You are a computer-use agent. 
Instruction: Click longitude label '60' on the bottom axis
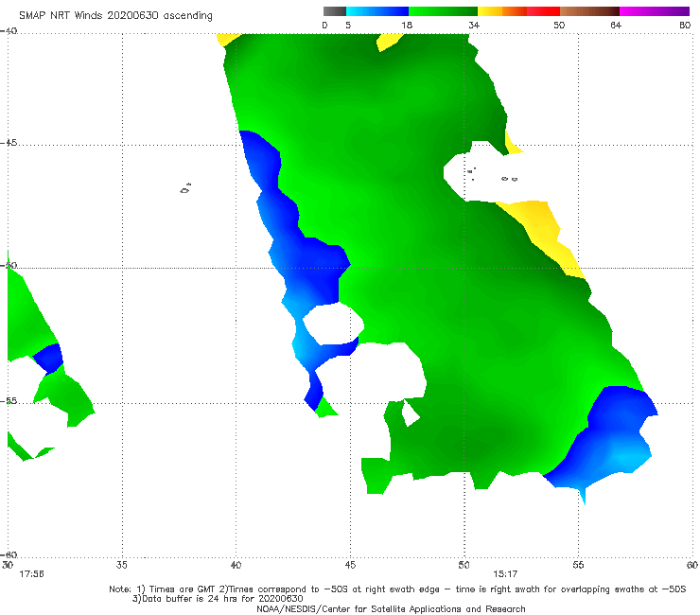pos(692,565)
